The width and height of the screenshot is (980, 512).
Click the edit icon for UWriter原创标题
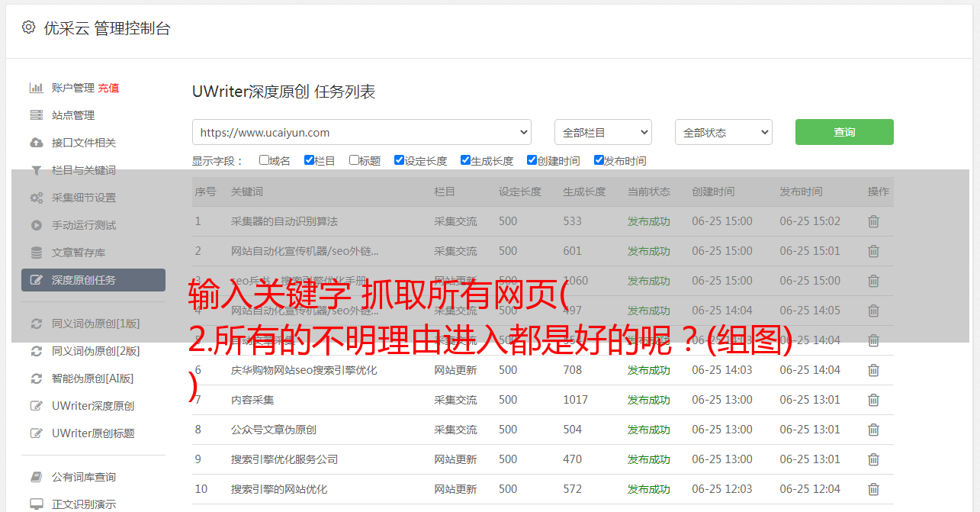[x=36, y=433]
